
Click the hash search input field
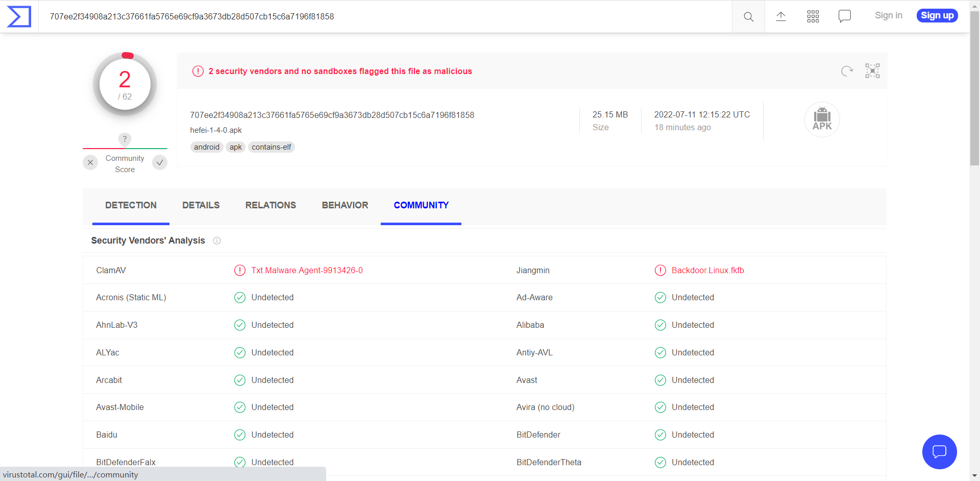[383, 16]
